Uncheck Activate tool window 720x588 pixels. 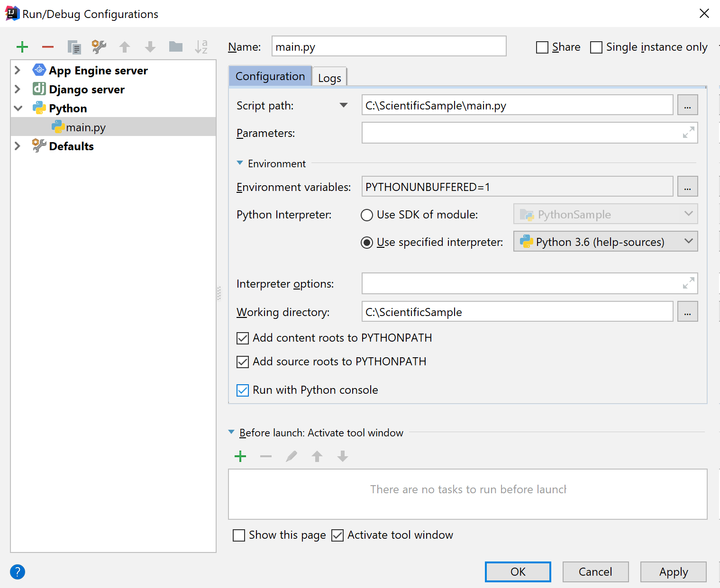[337, 535]
